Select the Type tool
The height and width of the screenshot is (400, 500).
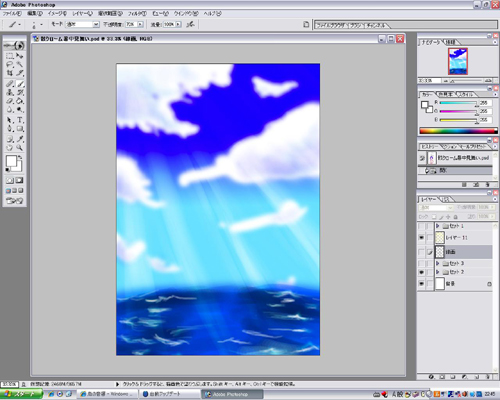tap(20, 120)
